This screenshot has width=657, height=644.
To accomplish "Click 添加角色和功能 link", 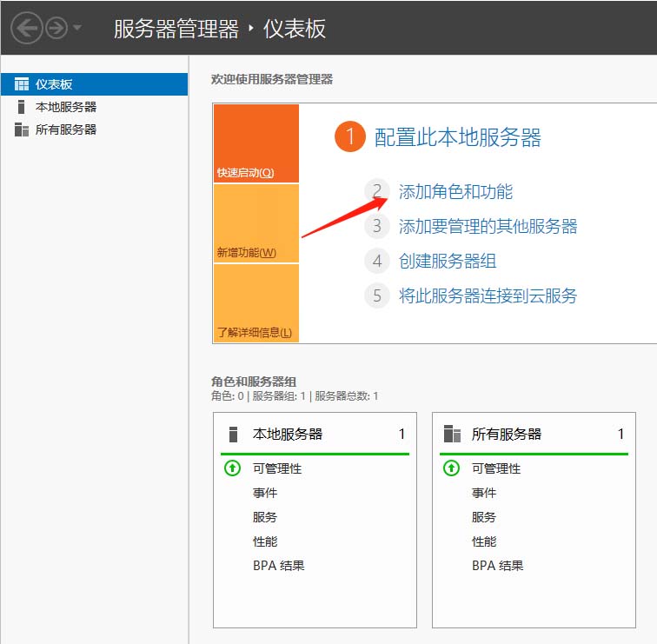I will pos(455,191).
